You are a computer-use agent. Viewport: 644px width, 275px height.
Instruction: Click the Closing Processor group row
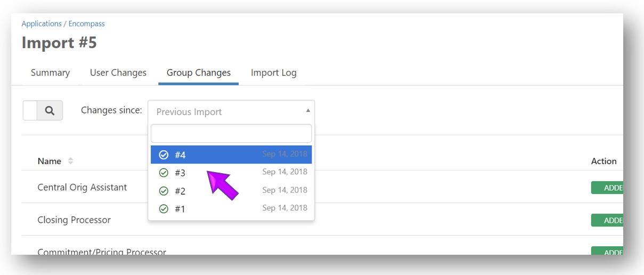point(74,220)
